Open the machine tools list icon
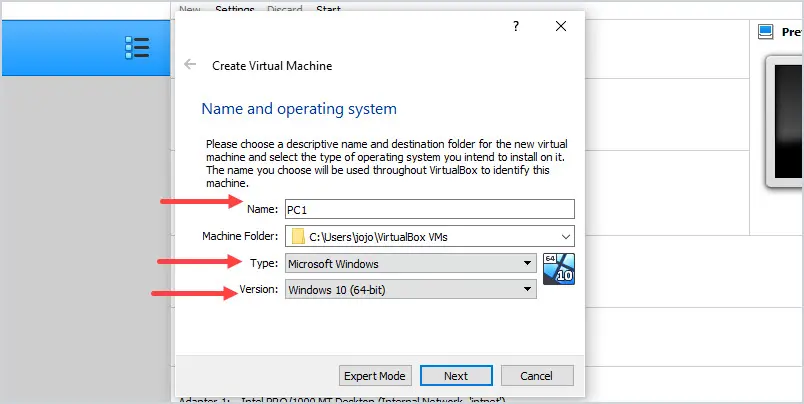The image size is (804, 404). point(137,48)
